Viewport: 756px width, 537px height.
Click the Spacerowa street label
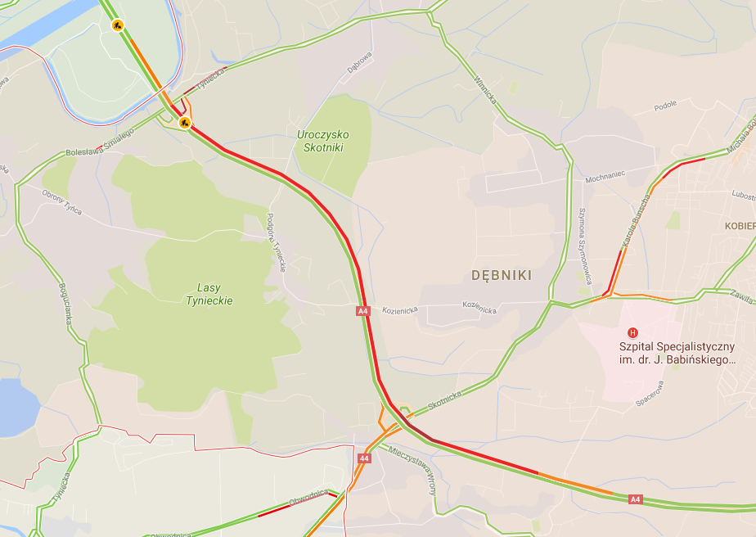(650, 393)
